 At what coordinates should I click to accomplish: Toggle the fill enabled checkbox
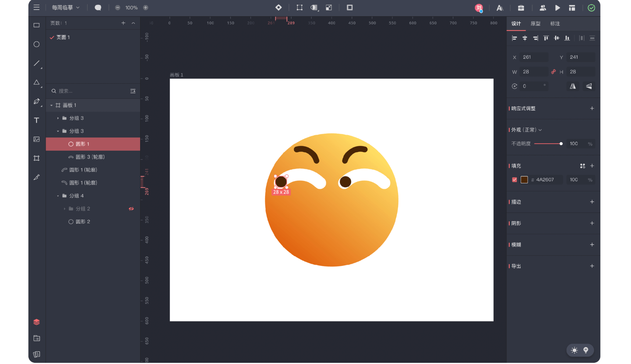pos(514,180)
